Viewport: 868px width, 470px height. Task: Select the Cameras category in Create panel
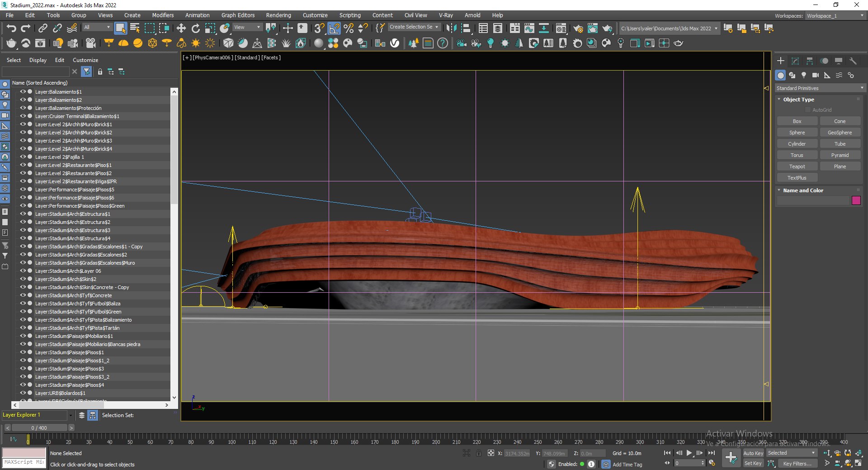(816, 75)
